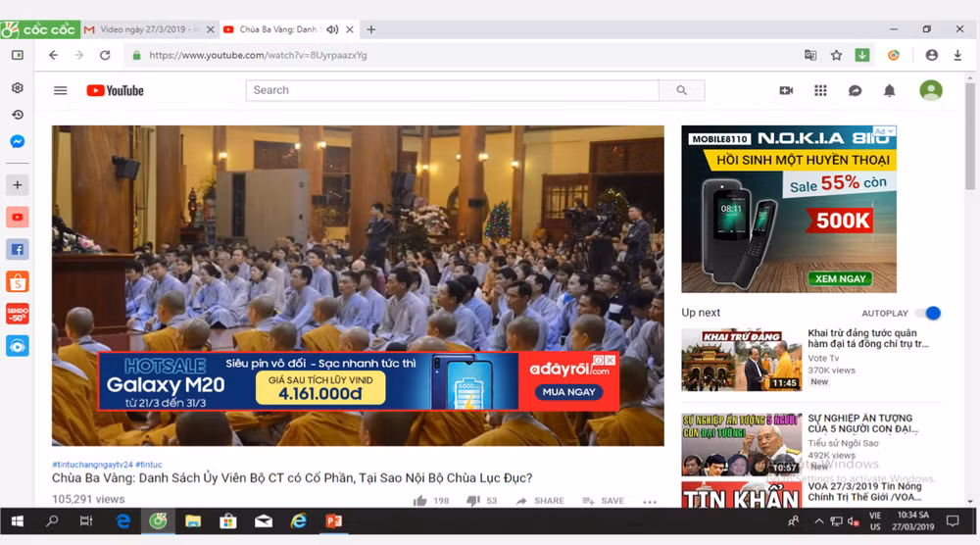The height and width of the screenshot is (545, 980).
Task: Open the create video camera icon
Action: [x=786, y=90]
